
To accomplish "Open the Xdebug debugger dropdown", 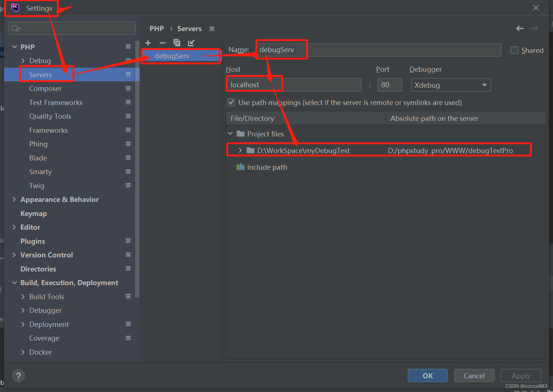I will point(451,85).
